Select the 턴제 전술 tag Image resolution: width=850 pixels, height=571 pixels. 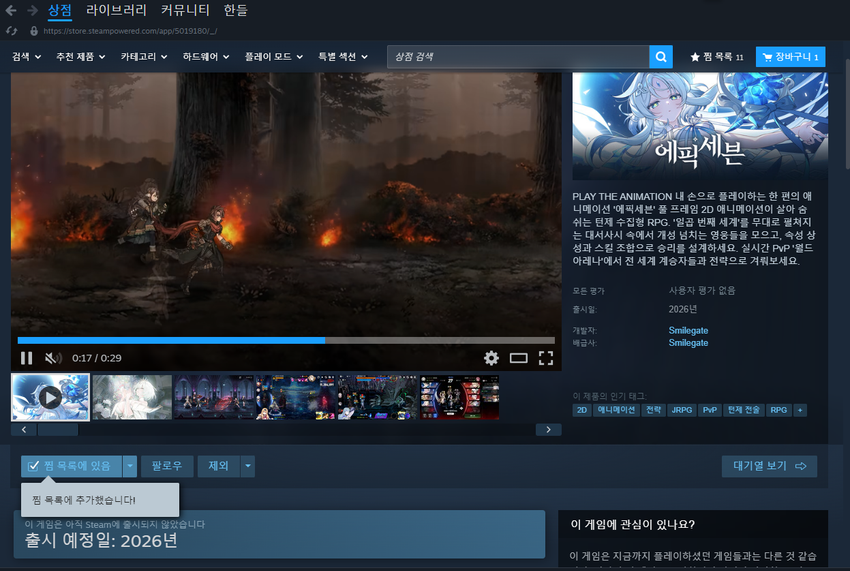tap(744, 410)
